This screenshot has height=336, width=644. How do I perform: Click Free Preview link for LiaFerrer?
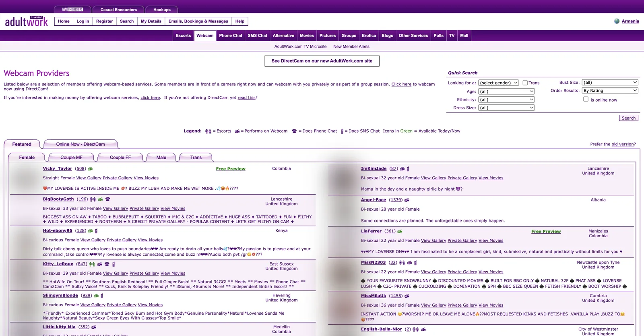click(546, 231)
